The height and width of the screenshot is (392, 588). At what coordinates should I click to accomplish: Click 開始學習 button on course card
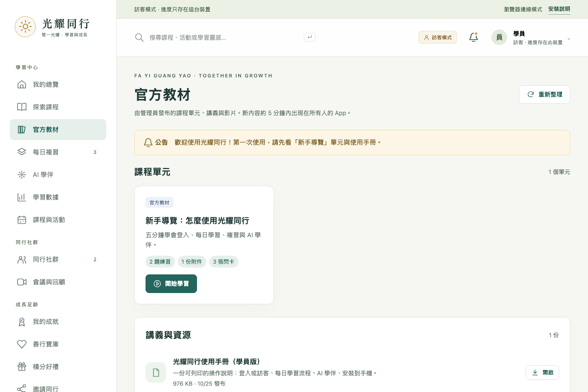point(171,284)
